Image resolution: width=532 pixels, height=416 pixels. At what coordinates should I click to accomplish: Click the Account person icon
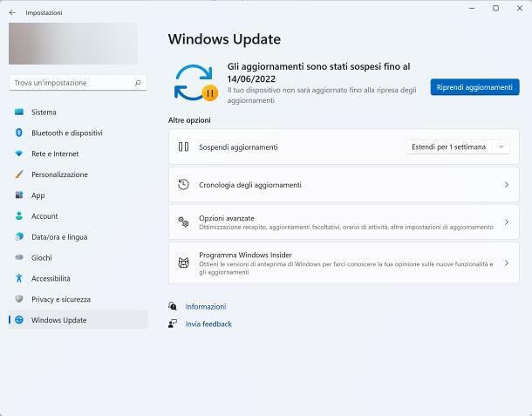19,215
